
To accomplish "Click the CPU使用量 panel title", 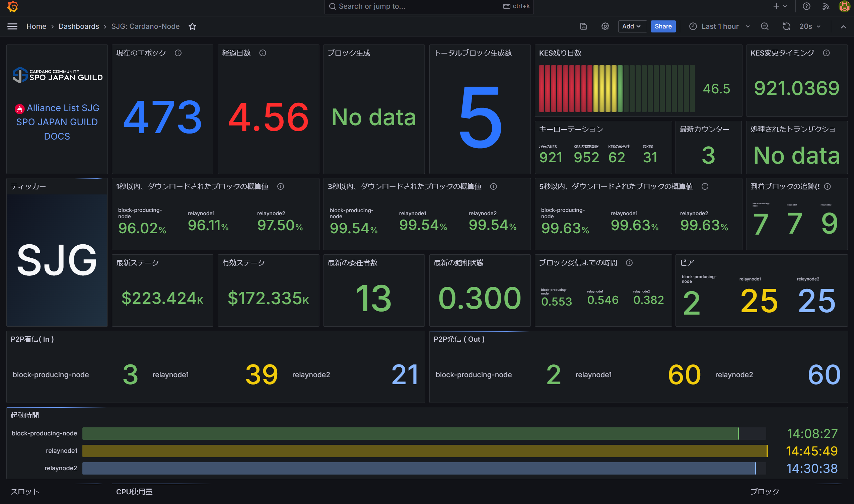I will (134, 492).
